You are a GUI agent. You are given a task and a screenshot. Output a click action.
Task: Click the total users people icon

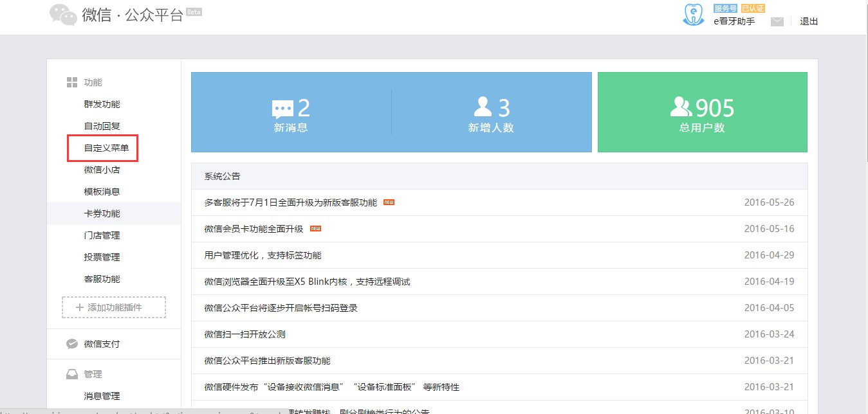tap(681, 107)
